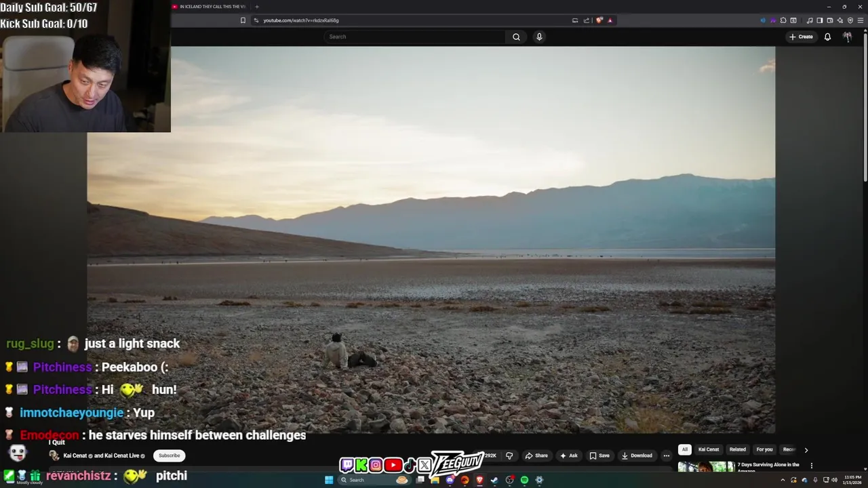The height and width of the screenshot is (488, 868).
Task: Click chat username rug_slug
Action: tap(30, 344)
